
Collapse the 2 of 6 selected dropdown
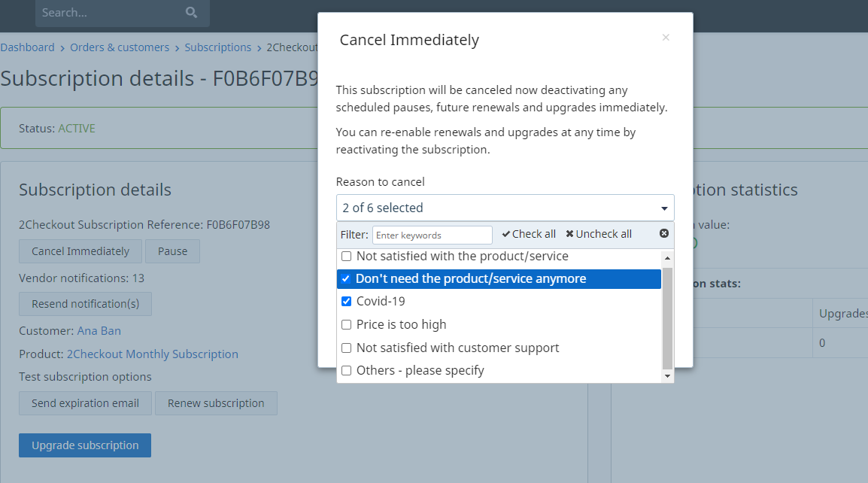(505, 208)
